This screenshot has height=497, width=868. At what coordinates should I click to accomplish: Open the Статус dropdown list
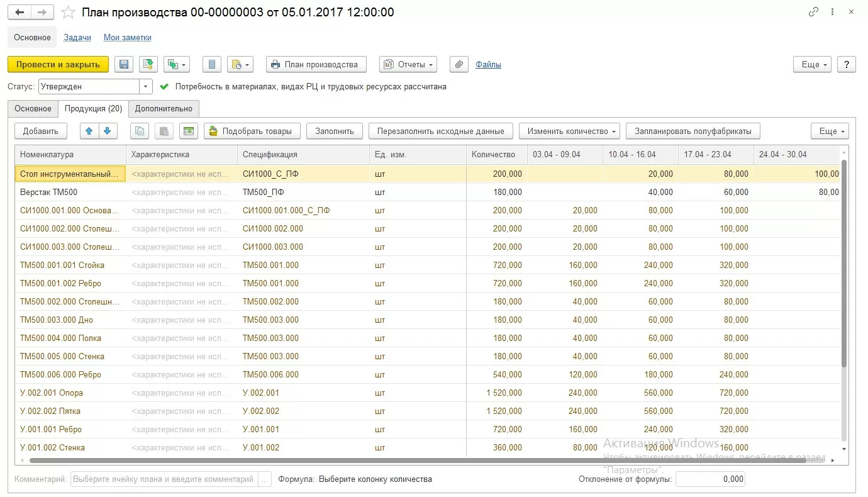coord(146,87)
